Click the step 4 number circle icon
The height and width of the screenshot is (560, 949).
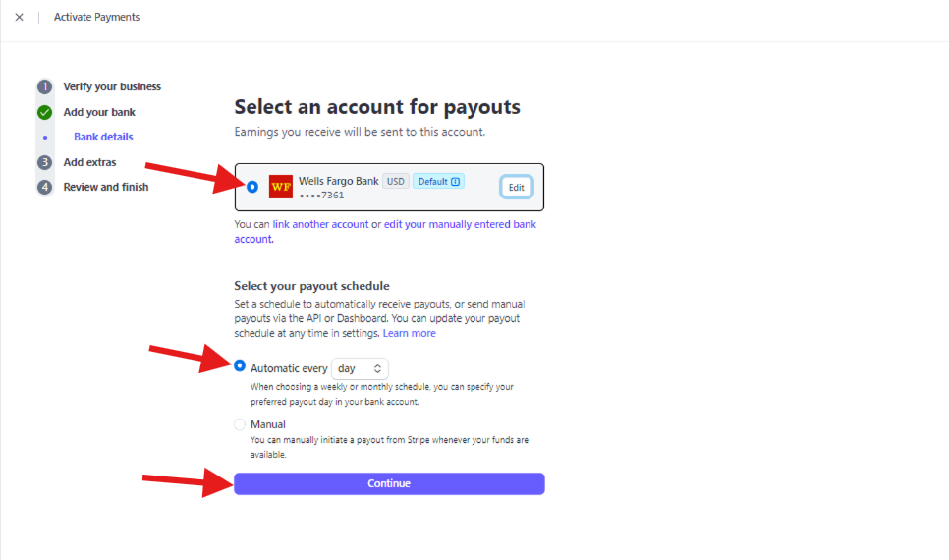point(45,187)
